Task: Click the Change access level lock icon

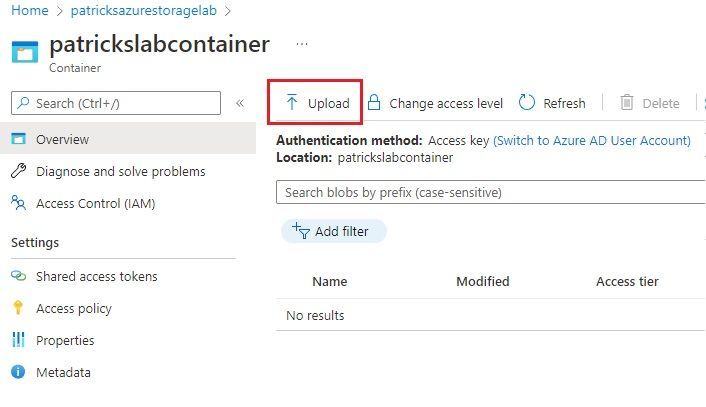Action: tap(374, 102)
